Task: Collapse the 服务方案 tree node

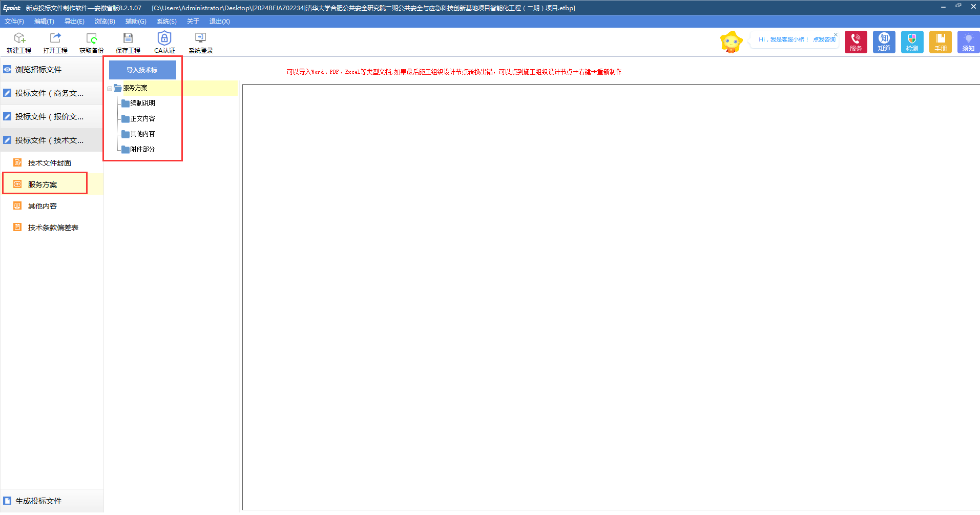Action: (110, 89)
